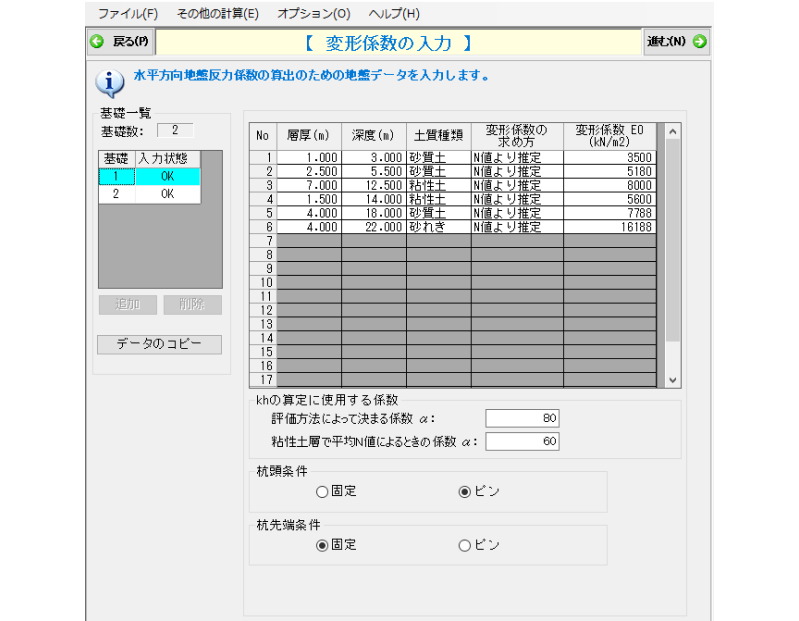This screenshot has width=799, height=621.
Task: Click the 戻る(P) button
Action: 121,41
